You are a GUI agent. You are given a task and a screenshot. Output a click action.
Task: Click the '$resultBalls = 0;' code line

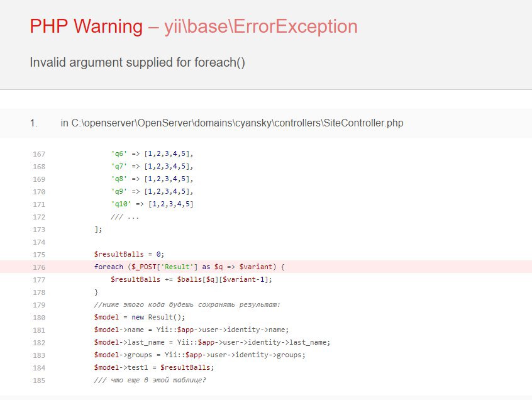(x=129, y=254)
